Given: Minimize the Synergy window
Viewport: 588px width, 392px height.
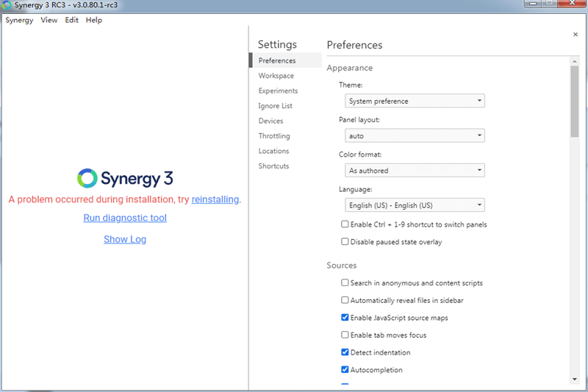Looking at the screenshot, I should tap(532, 4).
